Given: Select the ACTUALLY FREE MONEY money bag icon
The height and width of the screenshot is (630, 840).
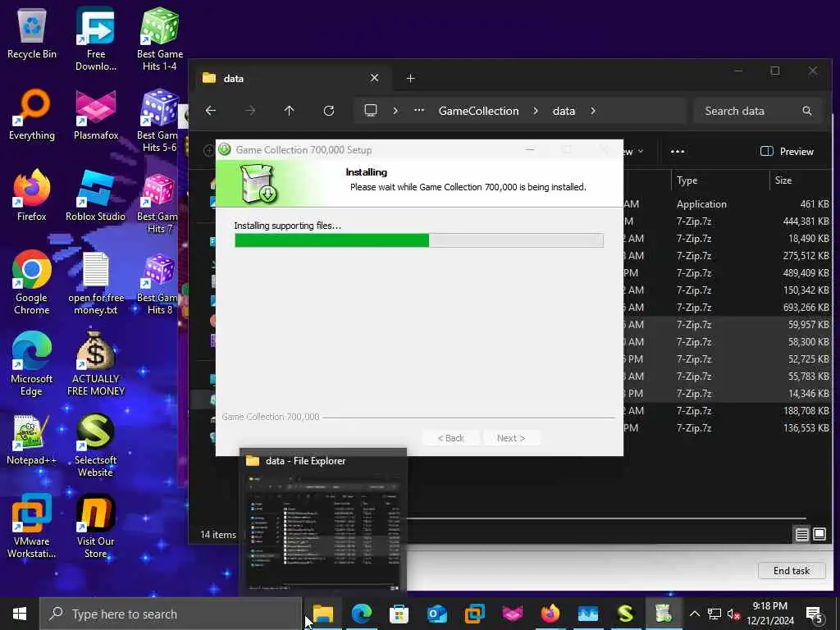Looking at the screenshot, I should [x=95, y=364].
